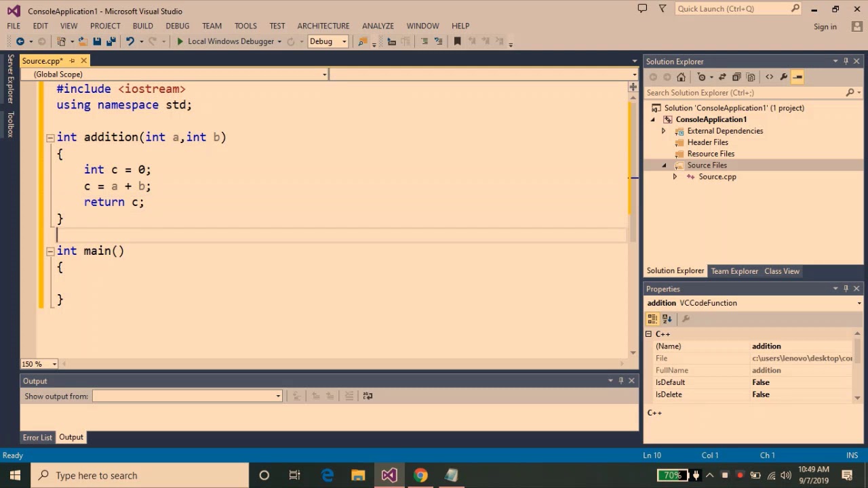Toggle auto hide pin on Properties panel

846,289
